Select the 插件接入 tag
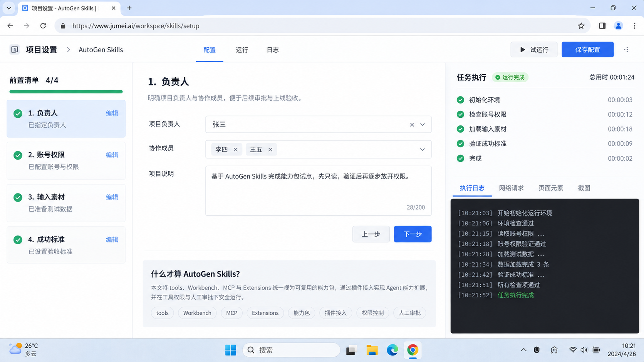This screenshot has width=644, height=362. (x=335, y=313)
